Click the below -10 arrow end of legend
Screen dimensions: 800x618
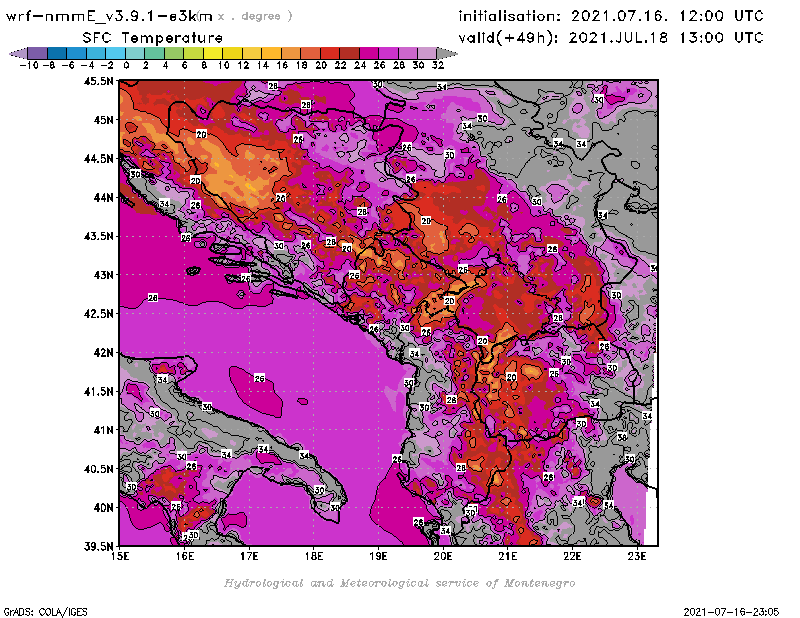tap(18, 53)
